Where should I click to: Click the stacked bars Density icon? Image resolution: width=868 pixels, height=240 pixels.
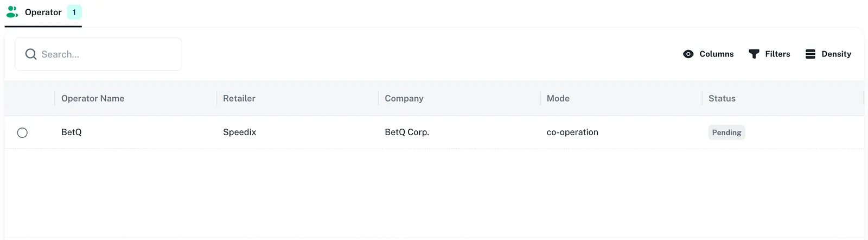(x=810, y=54)
